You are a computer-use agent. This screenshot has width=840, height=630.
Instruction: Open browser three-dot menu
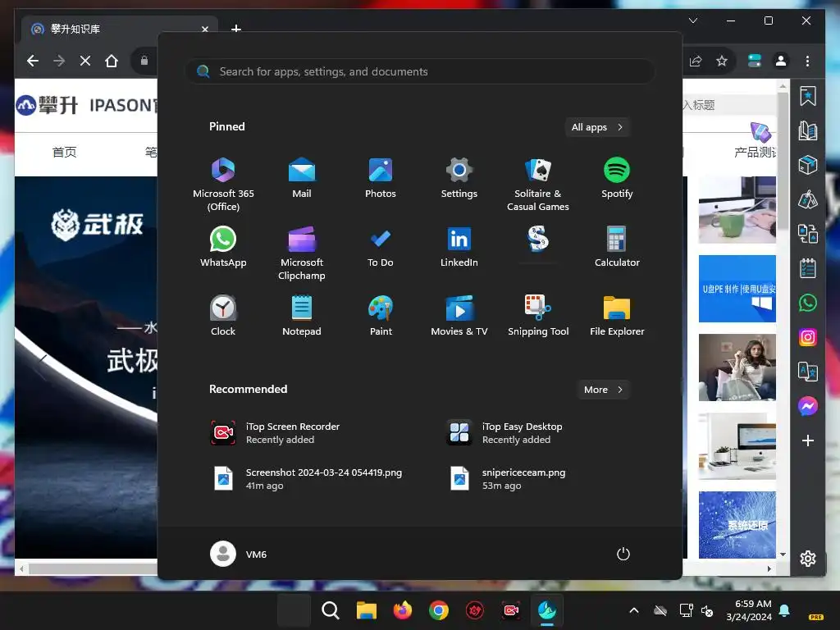point(807,61)
